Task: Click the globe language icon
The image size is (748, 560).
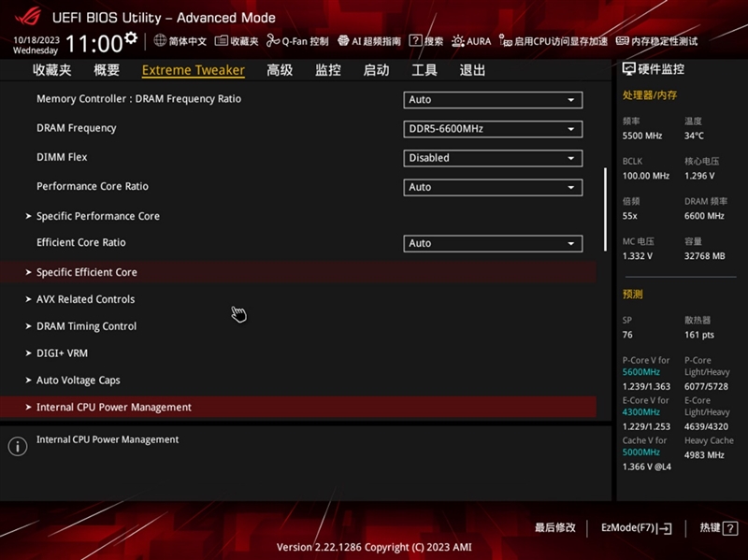Action: pos(160,40)
